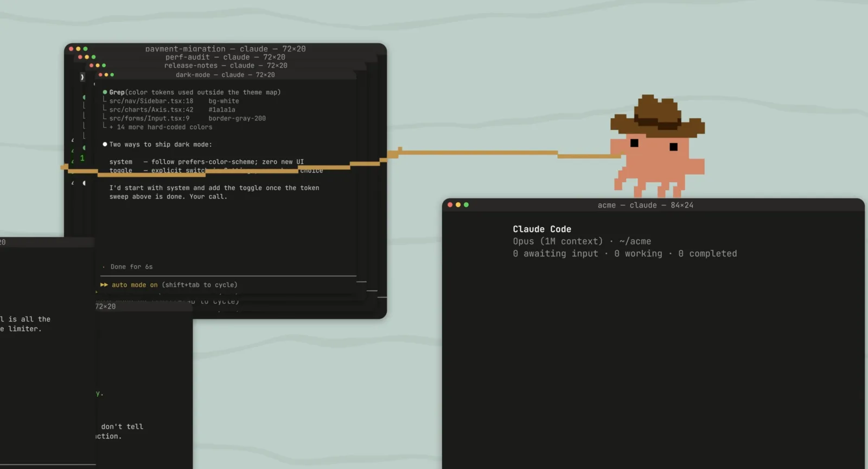The width and height of the screenshot is (868, 469).
Task: Click 'Opus (1M context)' model label
Action: pyautogui.click(x=558, y=241)
